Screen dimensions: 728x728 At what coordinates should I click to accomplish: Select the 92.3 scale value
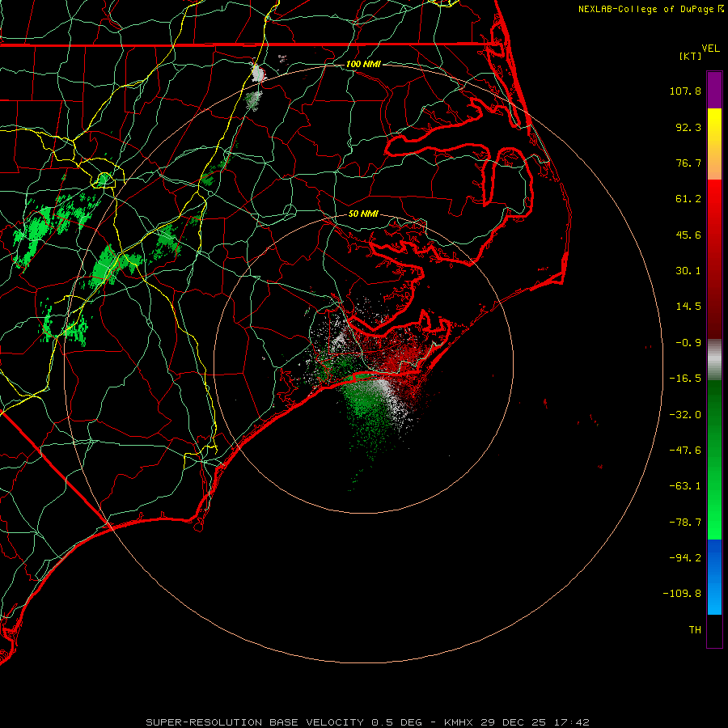click(688, 127)
